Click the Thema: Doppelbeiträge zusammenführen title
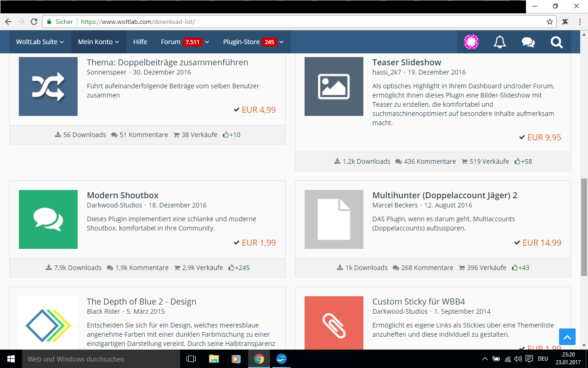588x368 pixels. coord(167,63)
